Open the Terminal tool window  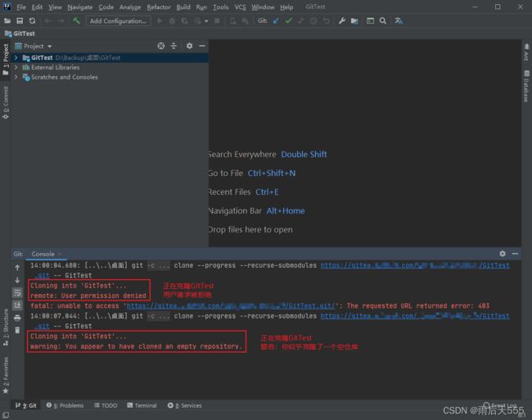(x=142, y=405)
